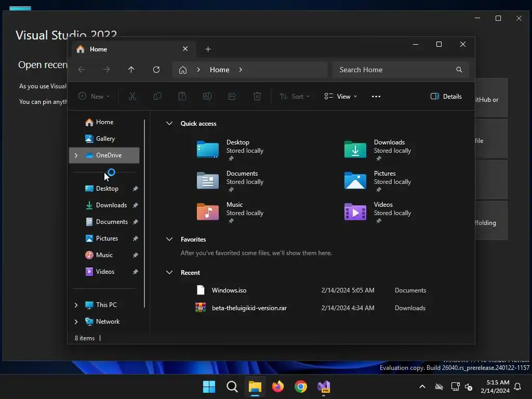Go forward with the right arrow

coord(107,70)
